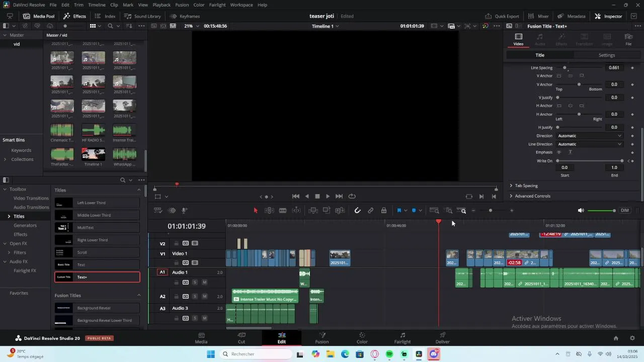The height and width of the screenshot is (362, 644).
Task: Open Project Settings gear icon
Action: [x=632, y=338]
